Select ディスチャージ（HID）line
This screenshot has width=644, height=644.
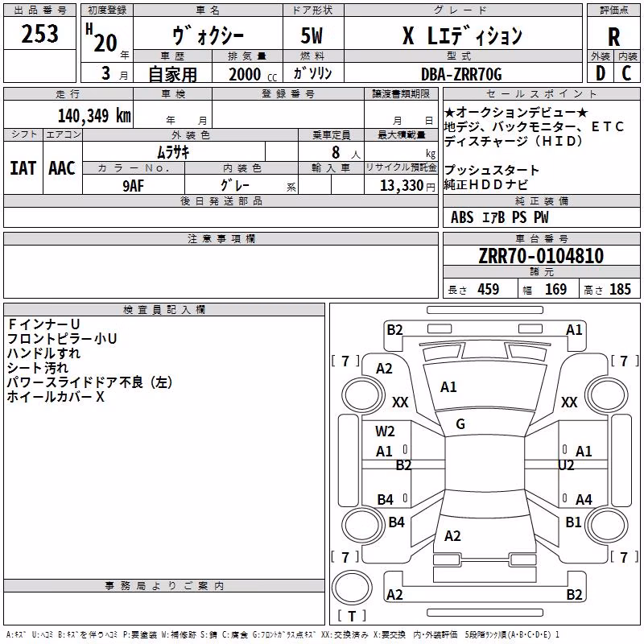514,141
